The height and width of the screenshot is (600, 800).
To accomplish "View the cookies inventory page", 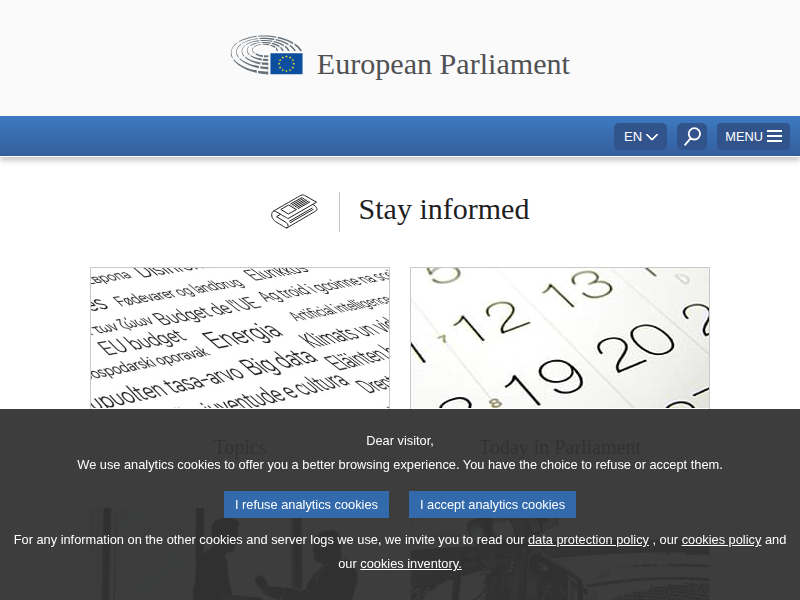I will coord(410,563).
